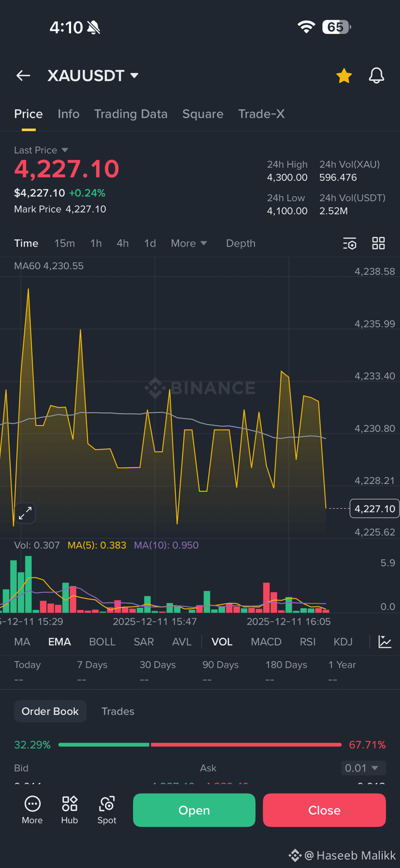Toggle the SAR indicator
The height and width of the screenshot is (868, 400).
point(143,642)
